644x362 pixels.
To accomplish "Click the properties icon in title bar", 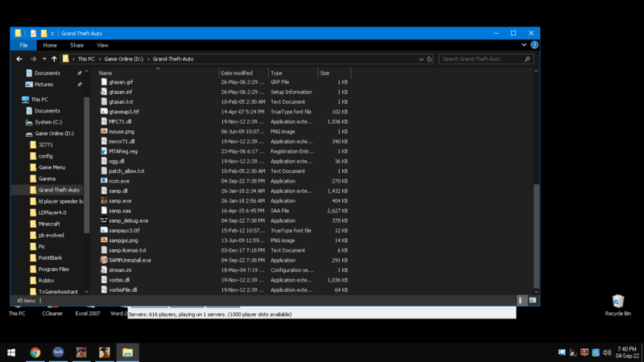I will 33,34.
